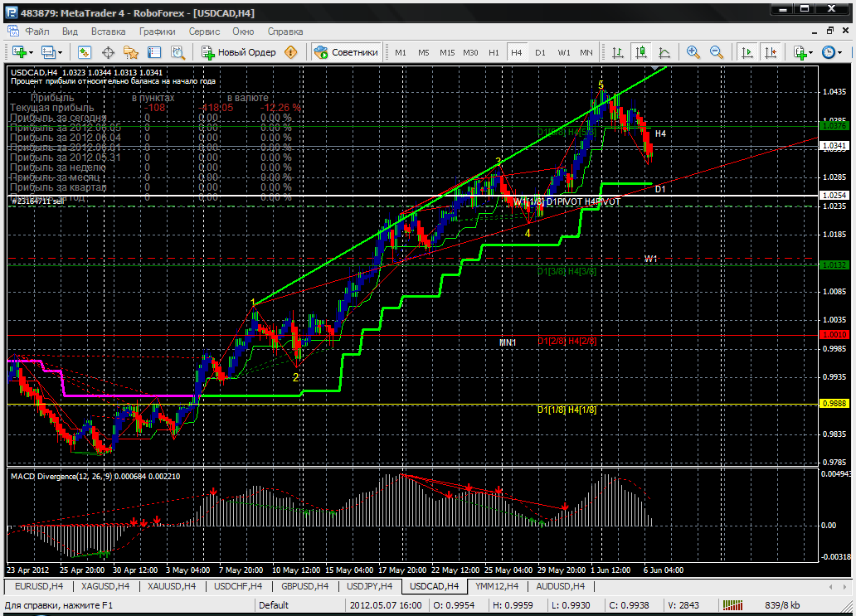
Task: Open the Navigator folder-star icon
Action: click(x=131, y=52)
